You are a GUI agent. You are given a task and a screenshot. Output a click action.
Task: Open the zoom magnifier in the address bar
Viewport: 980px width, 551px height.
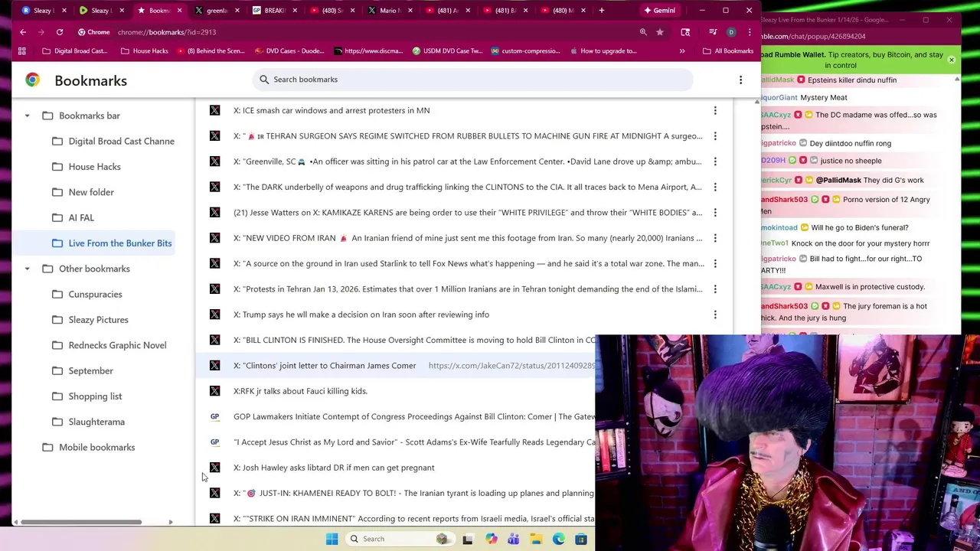tap(643, 32)
